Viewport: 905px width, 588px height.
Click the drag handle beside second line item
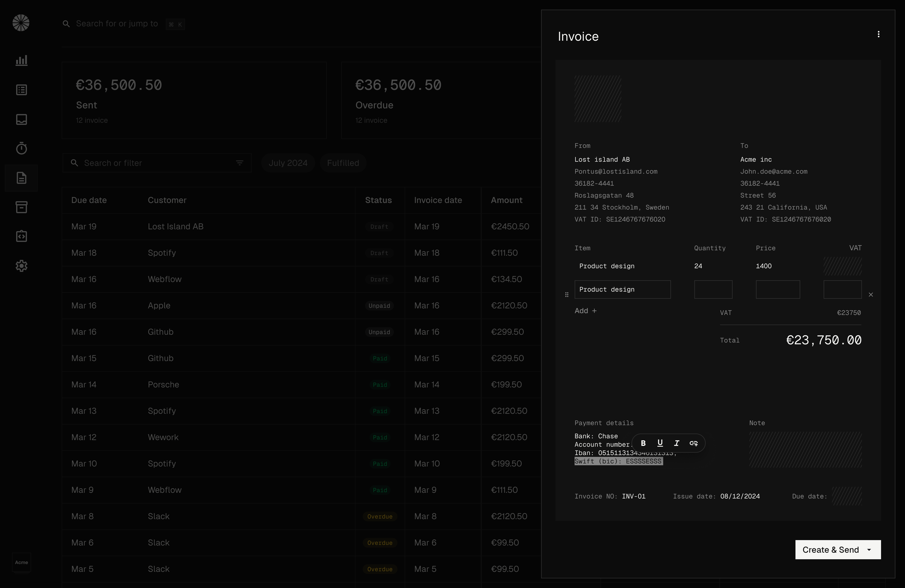coord(567,295)
